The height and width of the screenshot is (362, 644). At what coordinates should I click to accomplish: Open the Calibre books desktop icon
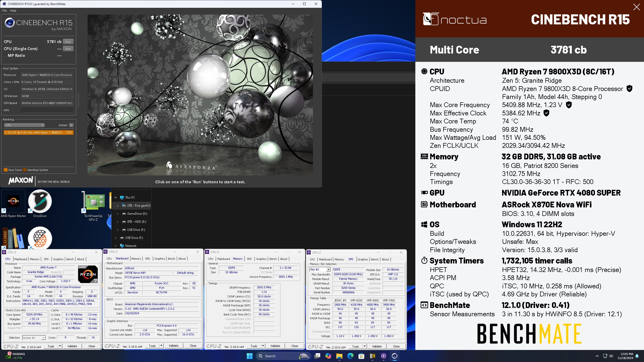[x=13, y=238]
